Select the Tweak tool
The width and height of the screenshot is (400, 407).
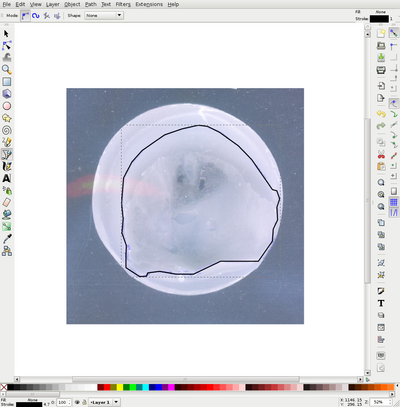pyautogui.click(x=7, y=58)
